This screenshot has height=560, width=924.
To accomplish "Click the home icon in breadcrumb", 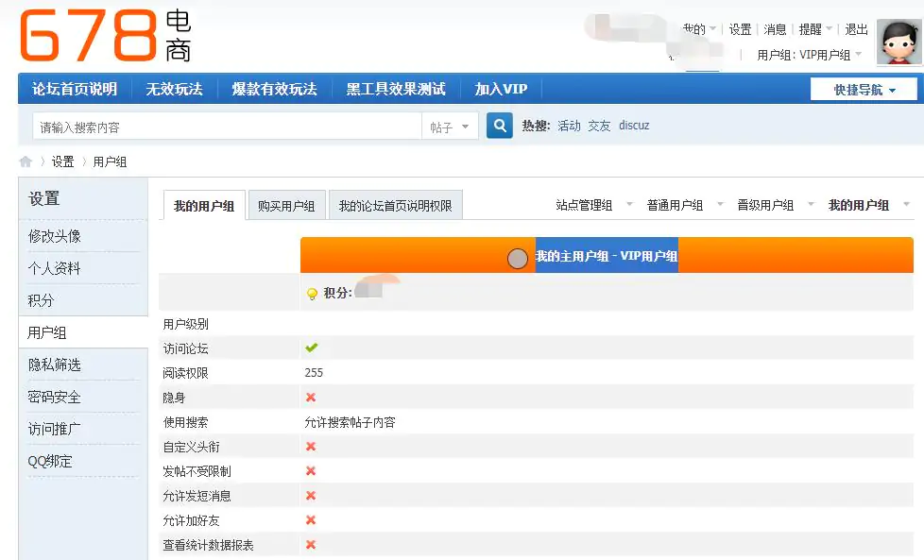I will [26, 161].
